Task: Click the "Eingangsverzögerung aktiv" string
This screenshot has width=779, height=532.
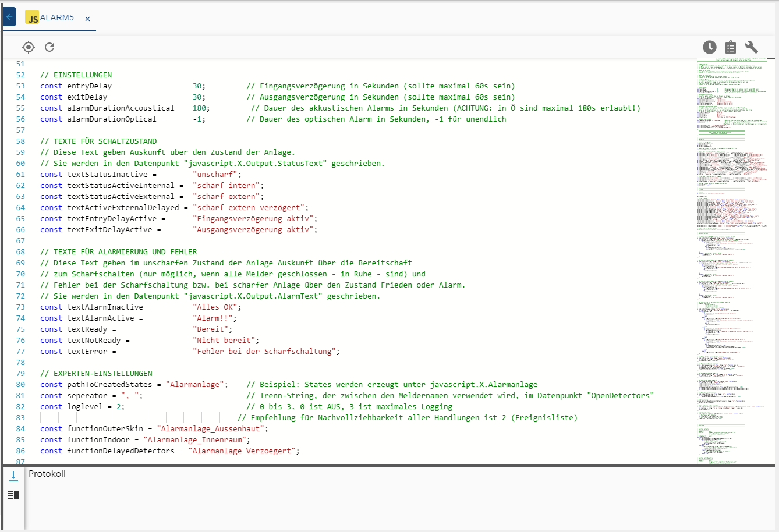Action: pos(253,219)
